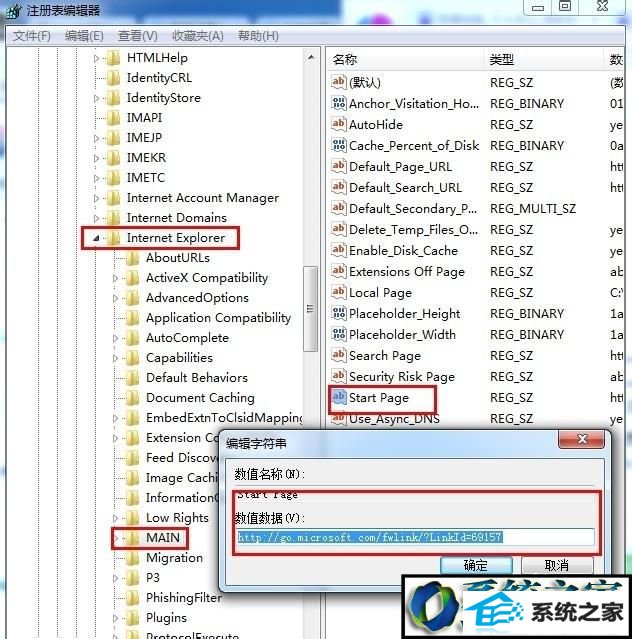Click the 取消 button in the dialog

(x=557, y=565)
